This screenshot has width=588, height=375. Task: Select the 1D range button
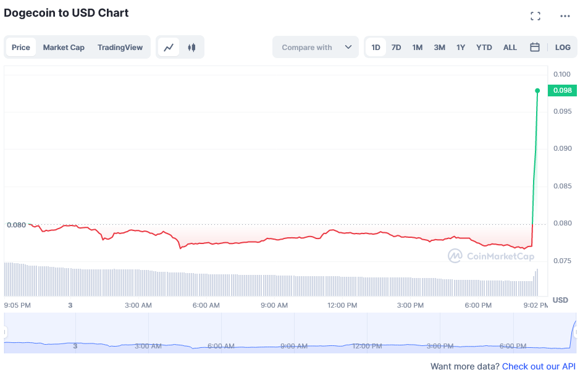point(376,47)
